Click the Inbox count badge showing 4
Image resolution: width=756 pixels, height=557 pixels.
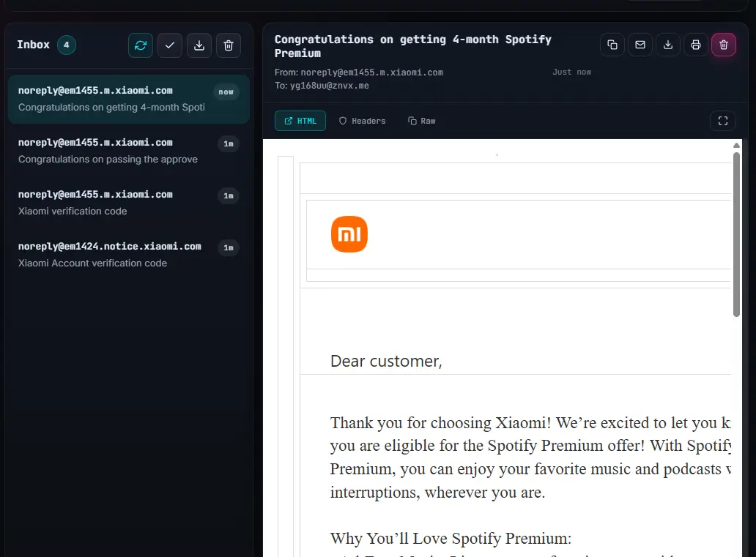tap(67, 45)
